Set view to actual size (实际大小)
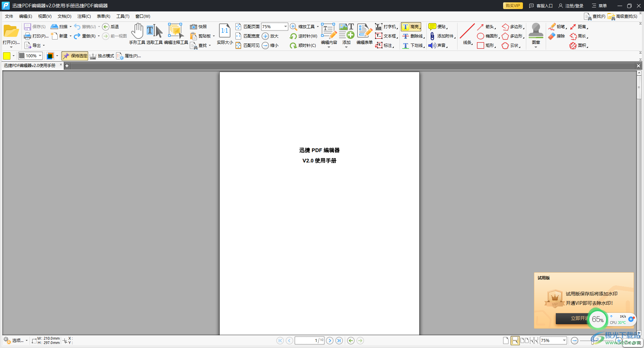Screen dimensions: 644x348 pos(225,33)
